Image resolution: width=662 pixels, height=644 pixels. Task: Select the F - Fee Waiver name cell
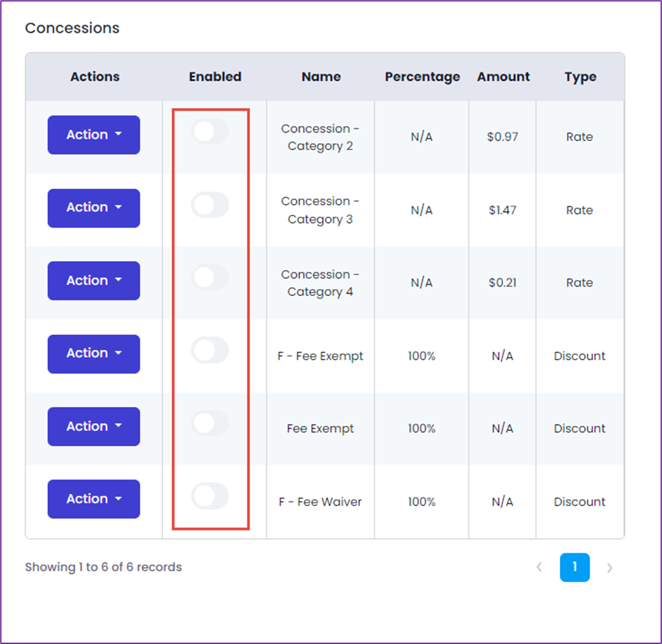pyautogui.click(x=321, y=502)
